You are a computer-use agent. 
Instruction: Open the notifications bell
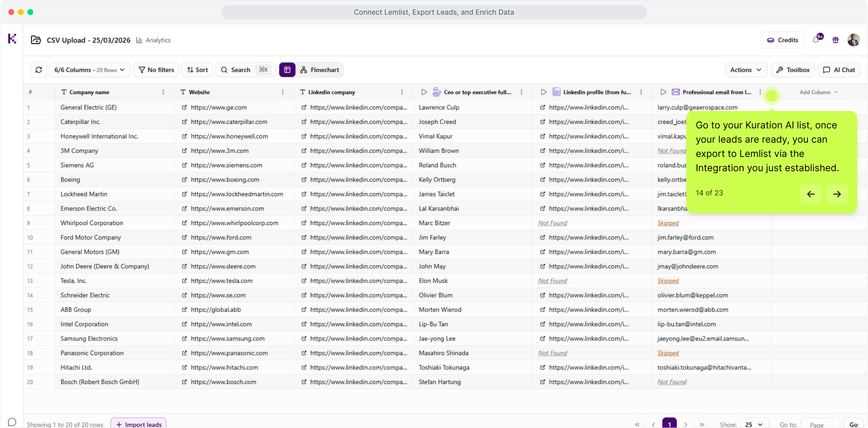pos(816,40)
